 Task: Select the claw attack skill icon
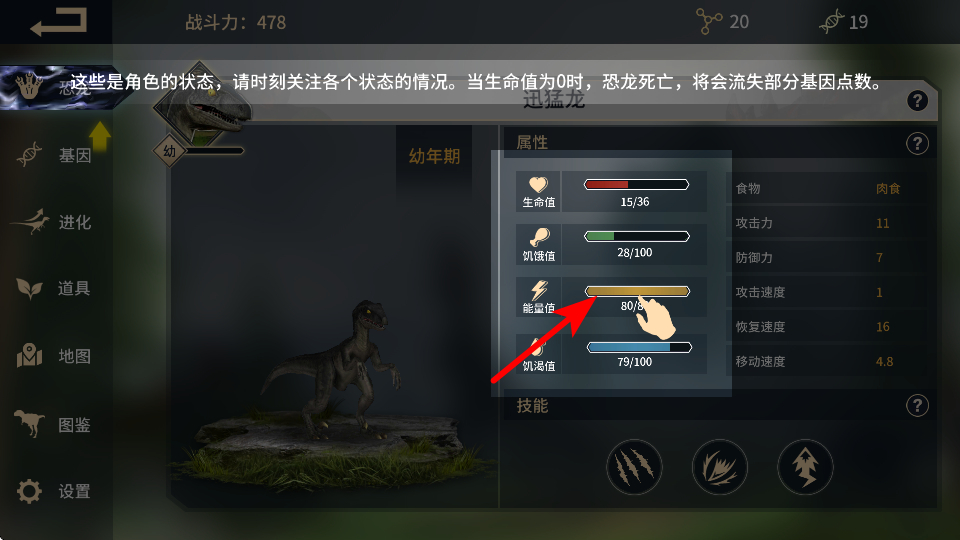coord(634,467)
